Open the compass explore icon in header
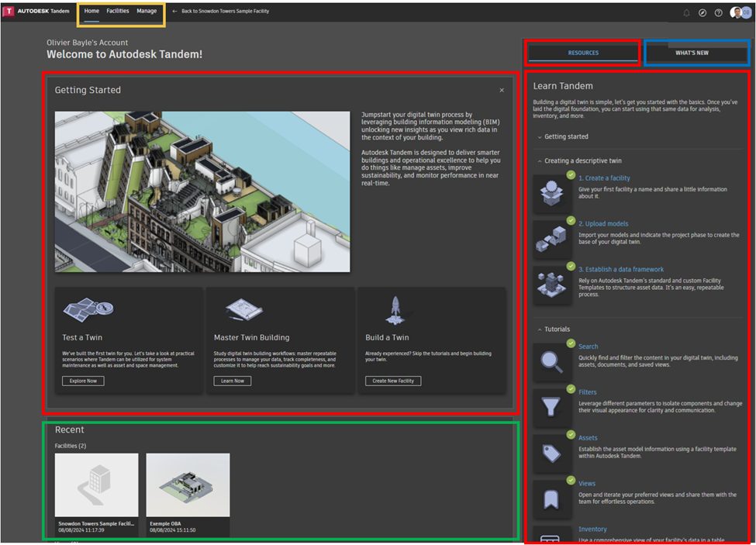This screenshot has width=756, height=545. [702, 12]
